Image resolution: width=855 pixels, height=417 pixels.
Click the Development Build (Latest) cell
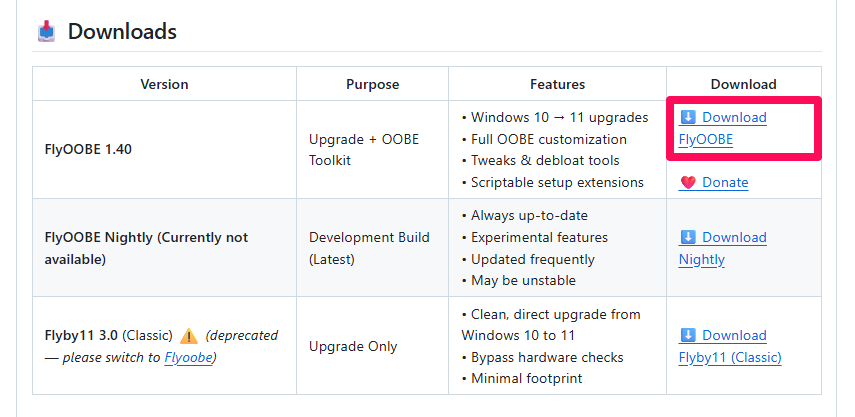(x=369, y=248)
